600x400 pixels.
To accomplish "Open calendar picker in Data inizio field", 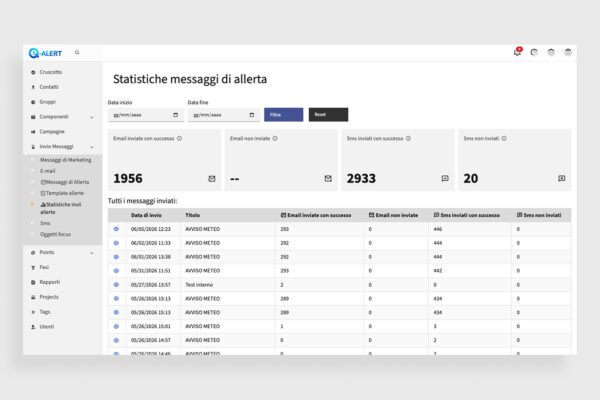I will 176,115.
